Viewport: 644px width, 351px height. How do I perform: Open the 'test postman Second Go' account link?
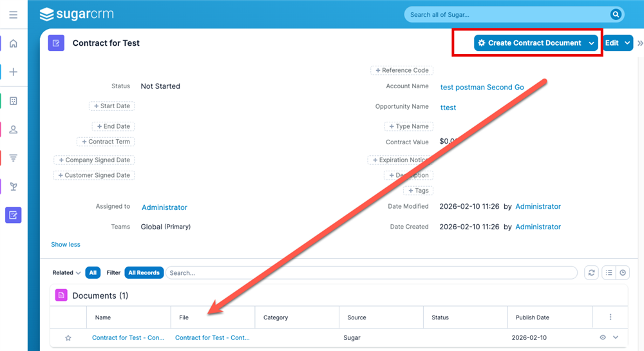[x=482, y=87]
